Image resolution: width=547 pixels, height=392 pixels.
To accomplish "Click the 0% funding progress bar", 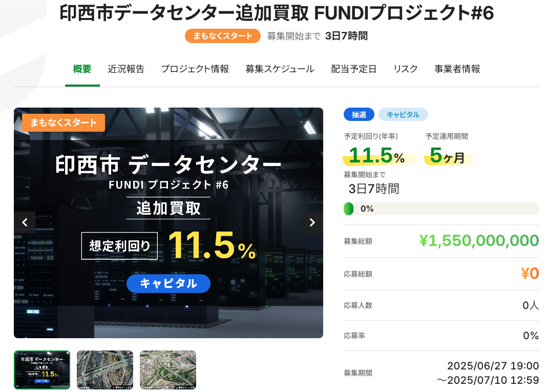I will click(x=441, y=209).
